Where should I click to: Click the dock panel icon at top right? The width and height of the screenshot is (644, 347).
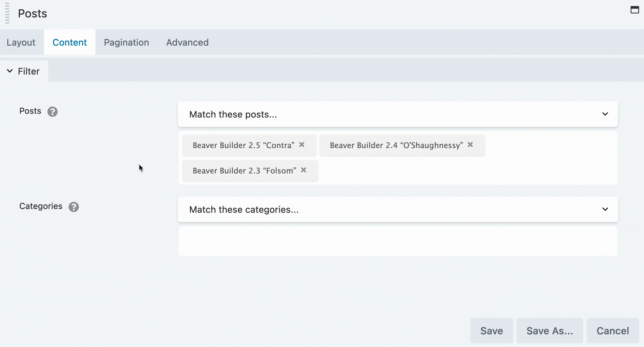tap(635, 10)
